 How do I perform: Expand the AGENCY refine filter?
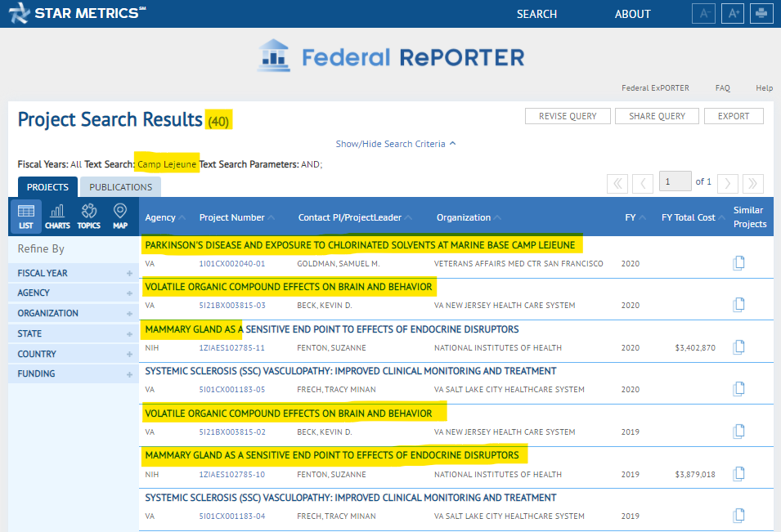(74, 293)
